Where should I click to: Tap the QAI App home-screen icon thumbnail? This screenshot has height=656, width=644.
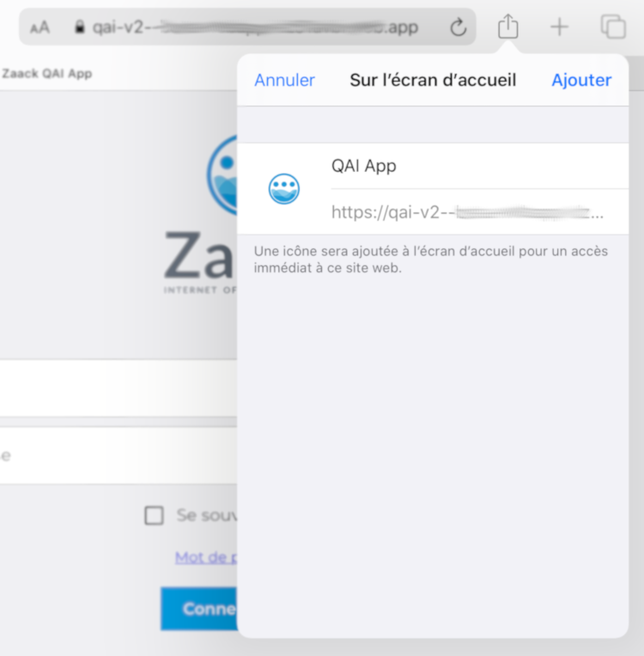283,189
